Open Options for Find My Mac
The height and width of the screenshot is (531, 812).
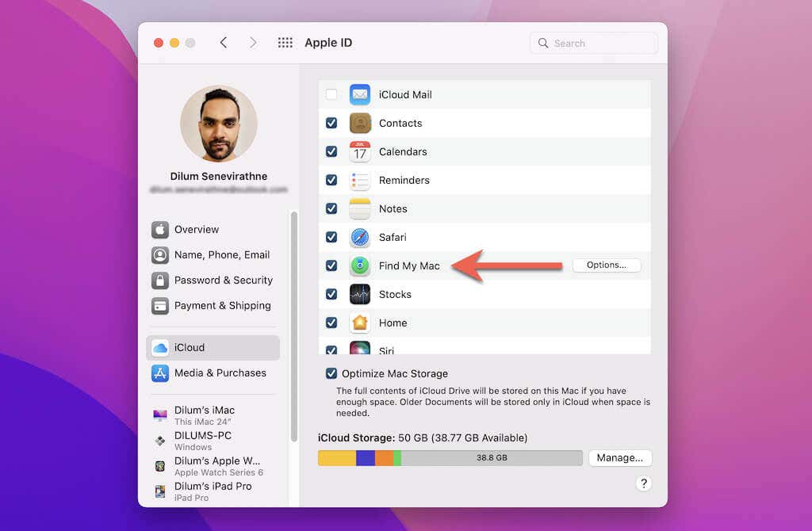[607, 265]
